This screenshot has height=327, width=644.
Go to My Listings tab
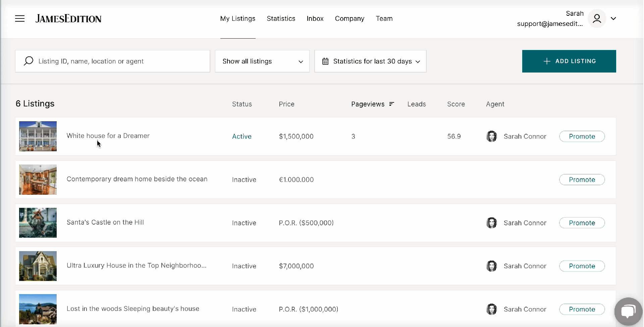238,18
